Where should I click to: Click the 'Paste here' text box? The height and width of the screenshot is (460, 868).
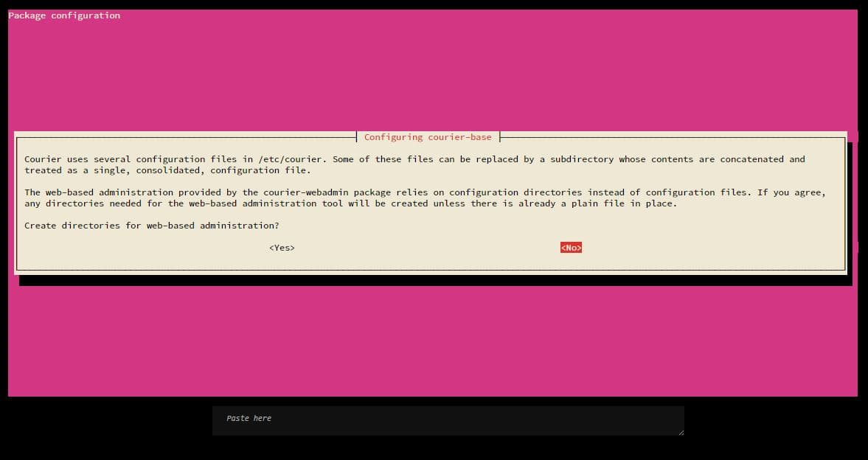coord(448,421)
